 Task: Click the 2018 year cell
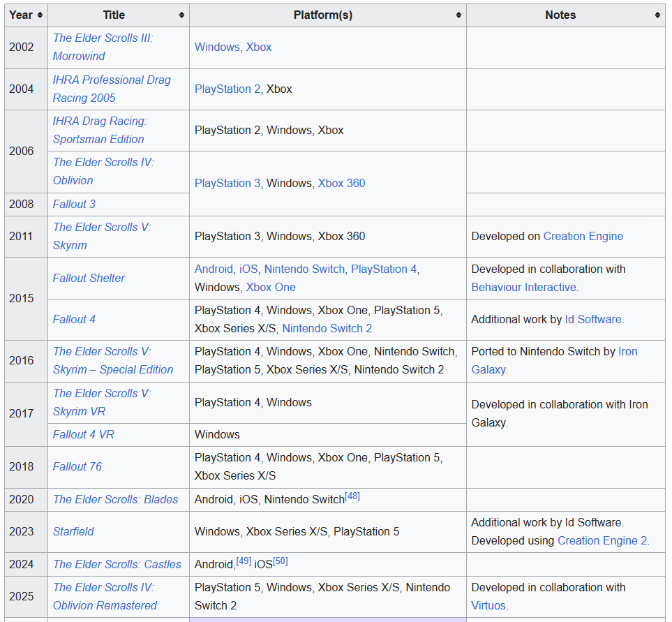pos(26,466)
